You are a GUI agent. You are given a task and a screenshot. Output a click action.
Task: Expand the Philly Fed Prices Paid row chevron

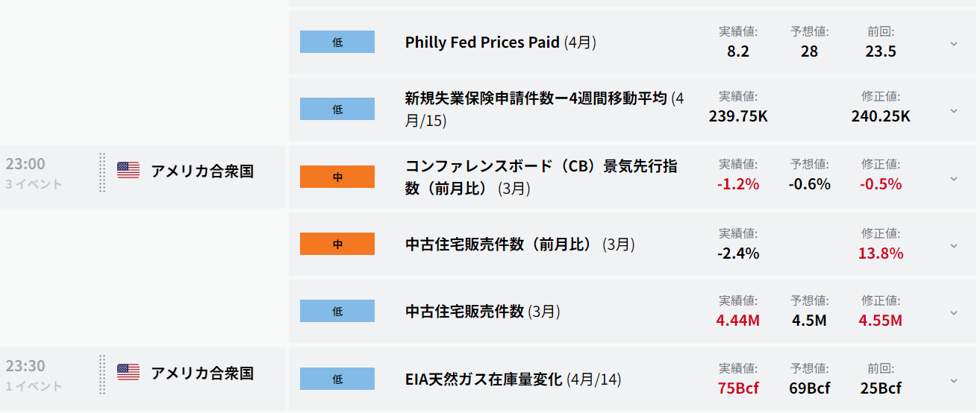tap(953, 43)
